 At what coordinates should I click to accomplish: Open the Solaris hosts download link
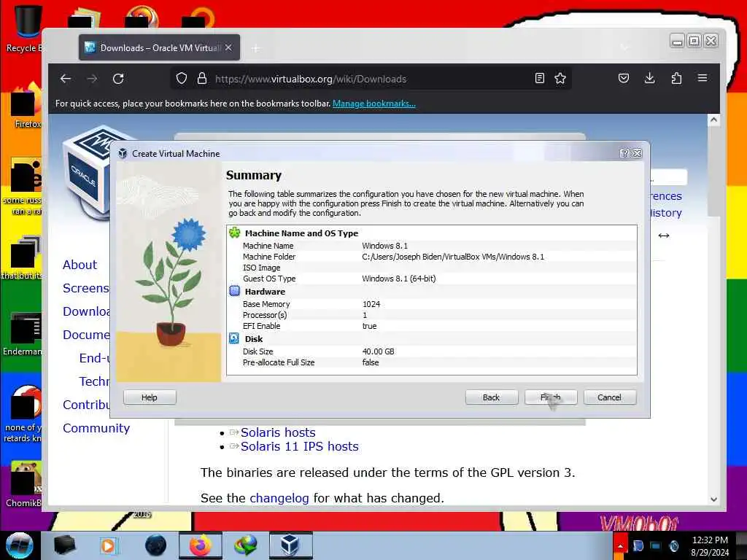click(278, 432)
